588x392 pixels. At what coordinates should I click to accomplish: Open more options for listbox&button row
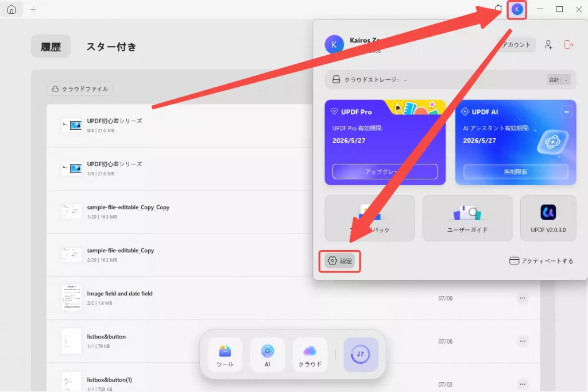(523, 341)
